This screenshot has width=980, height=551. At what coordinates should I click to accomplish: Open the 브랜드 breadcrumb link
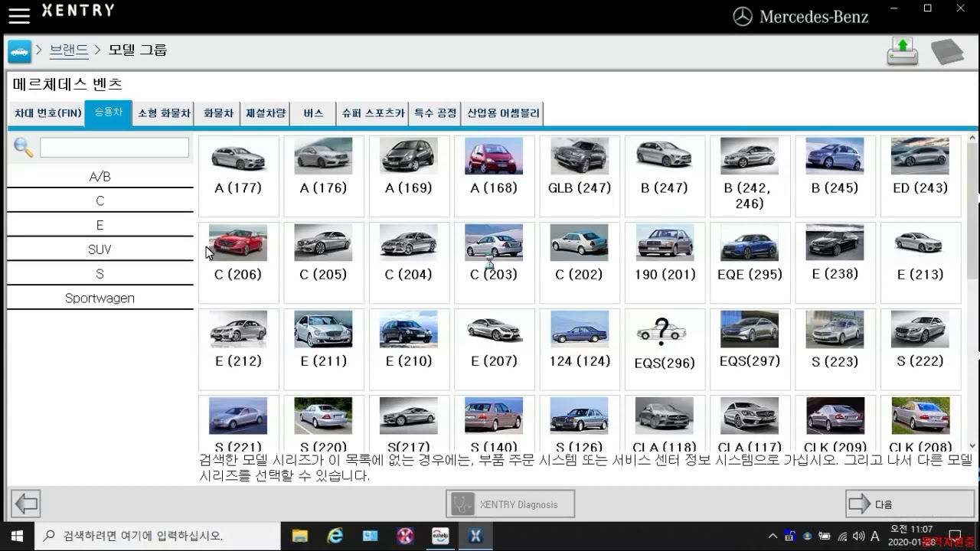click(x=69, y=51)
